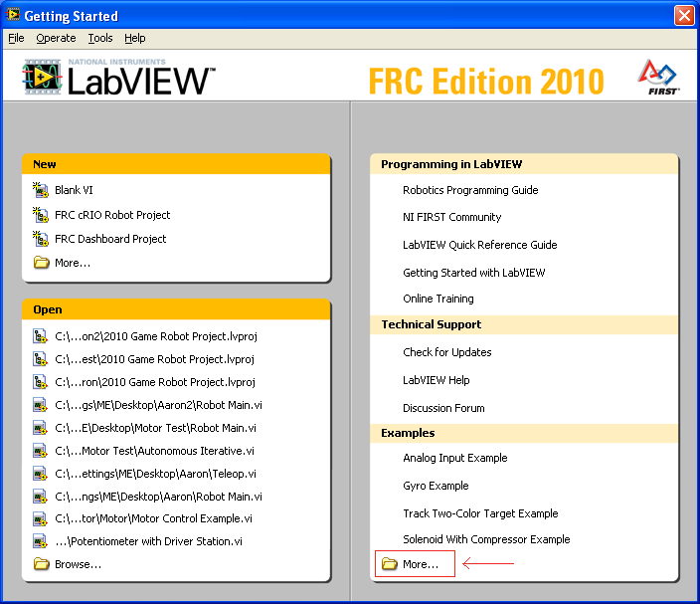Image resolution: width=700 pixels, height=604 pixels.
Task: Open the Online Training link
Action: coord(437,299)
